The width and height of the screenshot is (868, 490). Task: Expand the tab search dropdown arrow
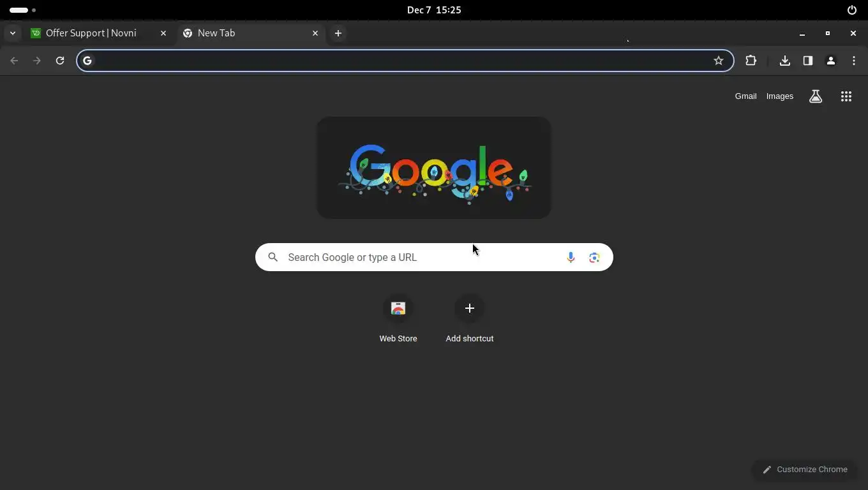click(13, 33)
